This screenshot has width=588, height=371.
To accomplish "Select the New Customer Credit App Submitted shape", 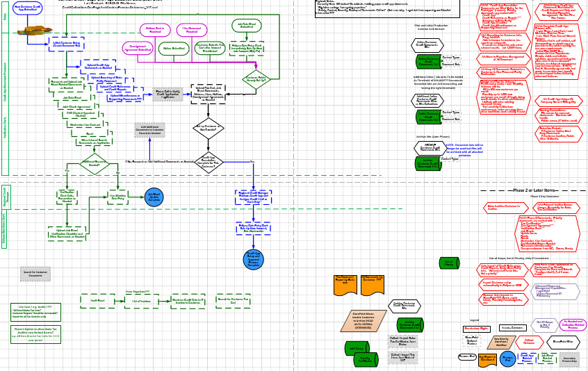I will pyautogui.click(x=28, y=8).
